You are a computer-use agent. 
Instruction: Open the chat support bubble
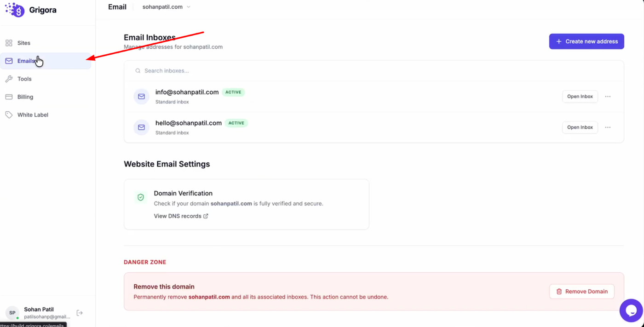[x=631, y=311]
